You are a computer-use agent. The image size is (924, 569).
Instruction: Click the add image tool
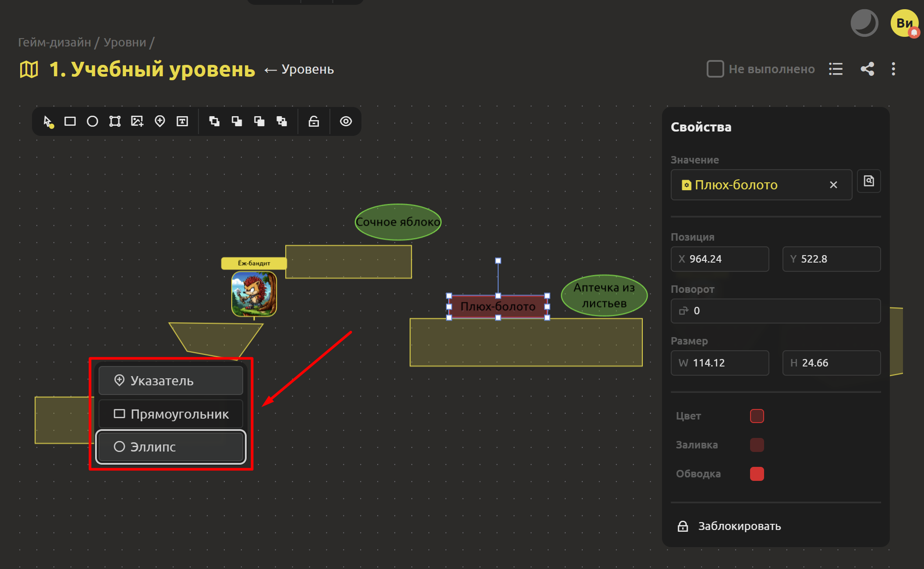137,121
